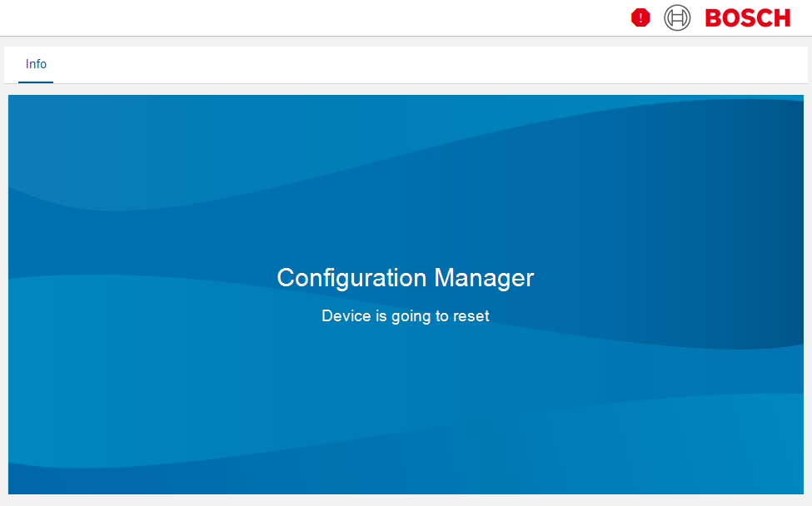Screen dimensions: 812x506
Task: Click the blank header area left of alert icon
Action: [x=333, y=17]
